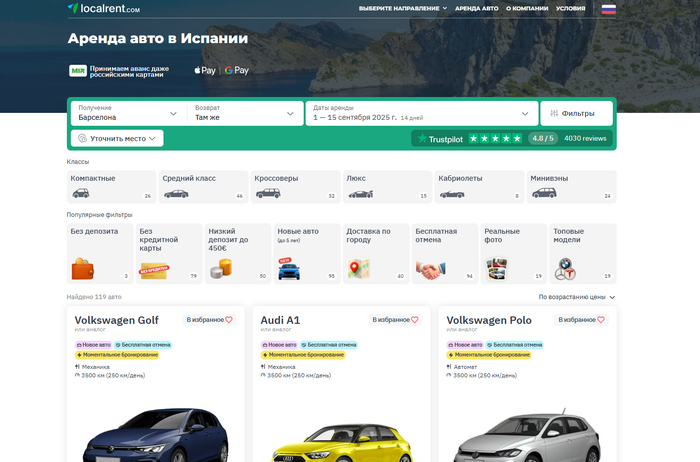Toggle the Без кредитной карты filter
Image resolution: width=700 pixels, height=462 pixels.
169,254
